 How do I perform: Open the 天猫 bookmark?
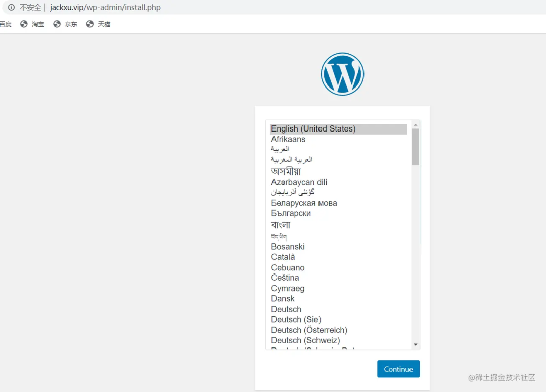tap(104, 24)
